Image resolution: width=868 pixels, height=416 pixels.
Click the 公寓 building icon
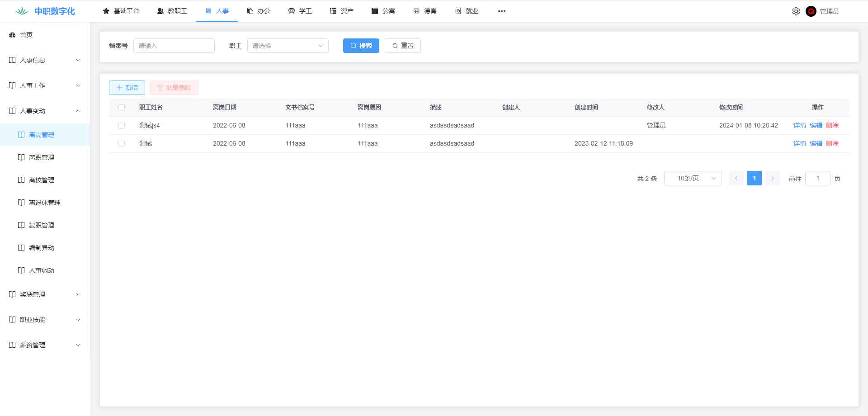coord(375,11)
